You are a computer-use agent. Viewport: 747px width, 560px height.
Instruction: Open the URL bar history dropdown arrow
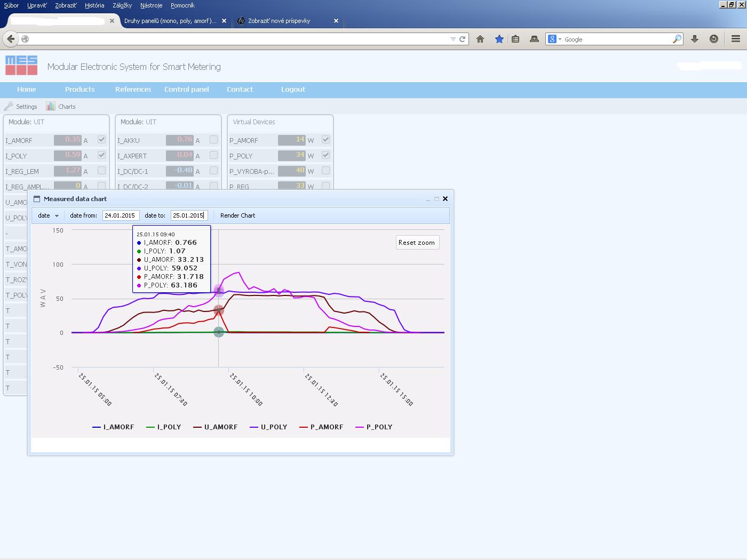click(x=453, y=39)
